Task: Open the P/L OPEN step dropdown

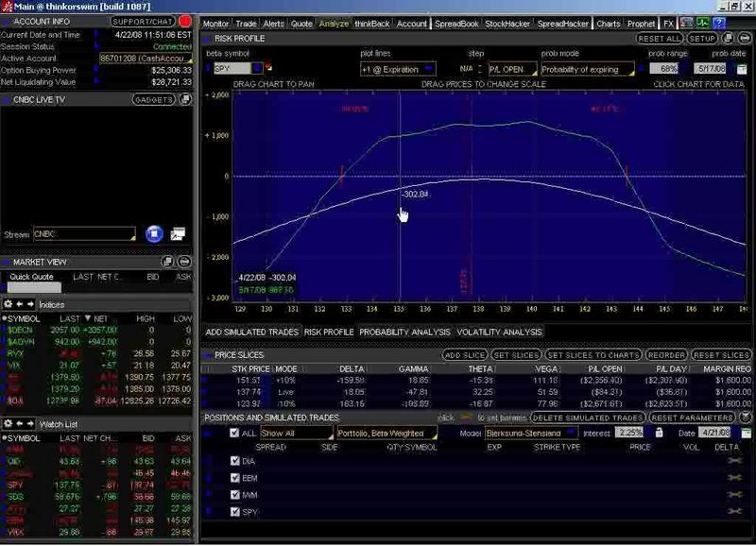Action: click(x=512, y=69)
